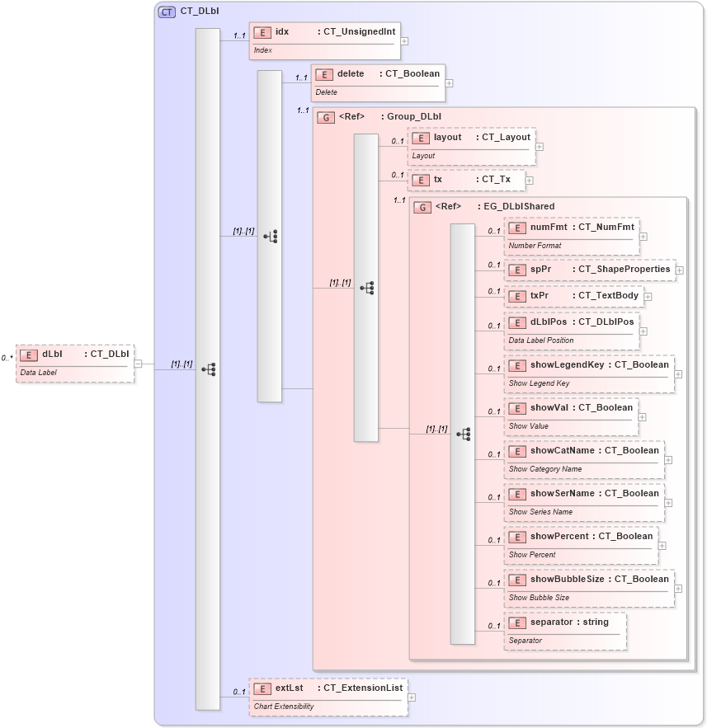Click the sequence compositor icon inside Group_DLbl
The image size is (707, 728).
pyautogui.click(x=366, y=286)
